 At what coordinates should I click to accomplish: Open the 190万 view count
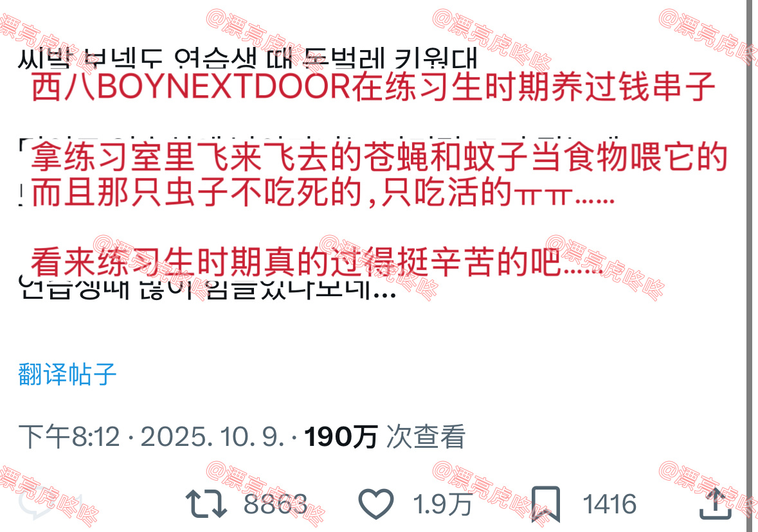[x=340, y=437]
